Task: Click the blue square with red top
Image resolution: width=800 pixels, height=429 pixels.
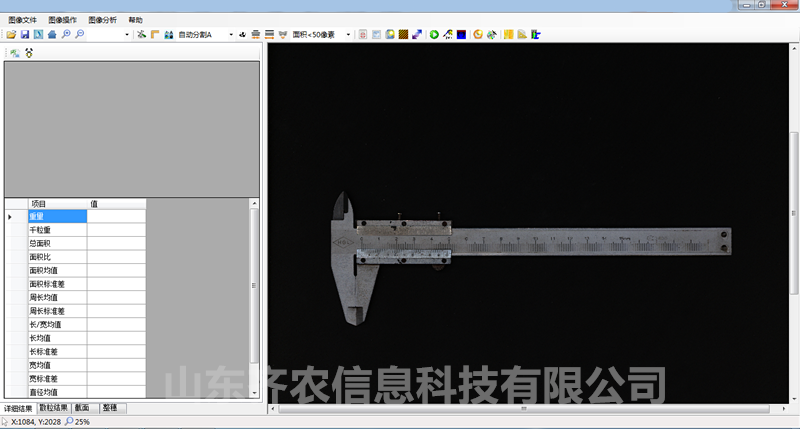Action: click(x=461, y=34)
